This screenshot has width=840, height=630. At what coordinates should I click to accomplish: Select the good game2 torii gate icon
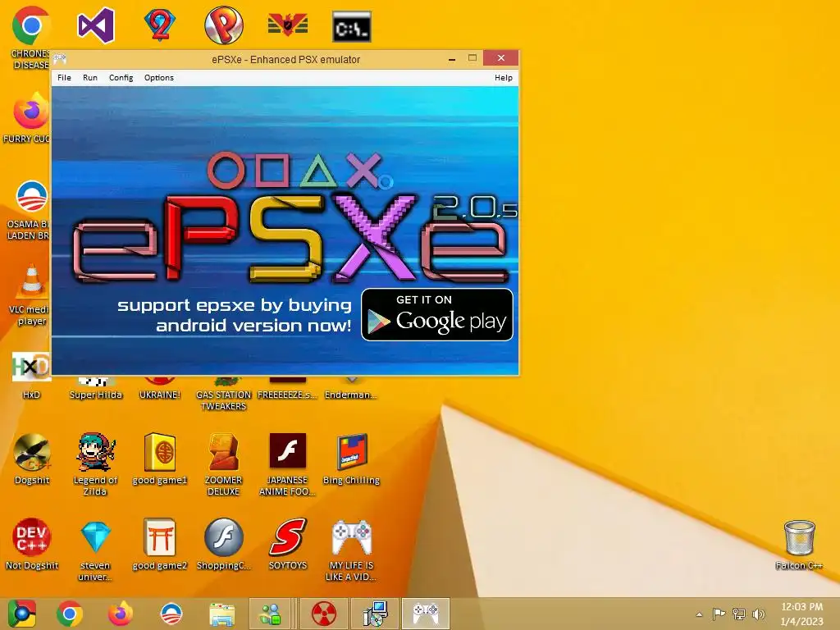[x=160, y=537]
